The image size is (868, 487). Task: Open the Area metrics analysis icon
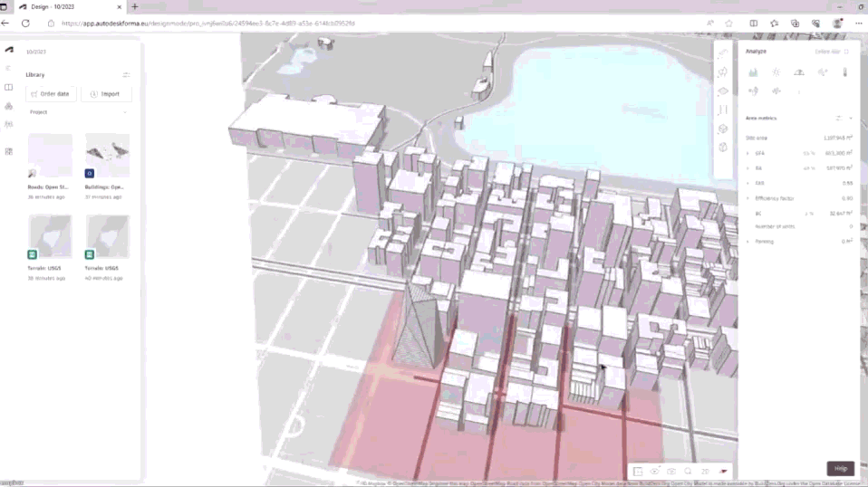coord(754,72)
